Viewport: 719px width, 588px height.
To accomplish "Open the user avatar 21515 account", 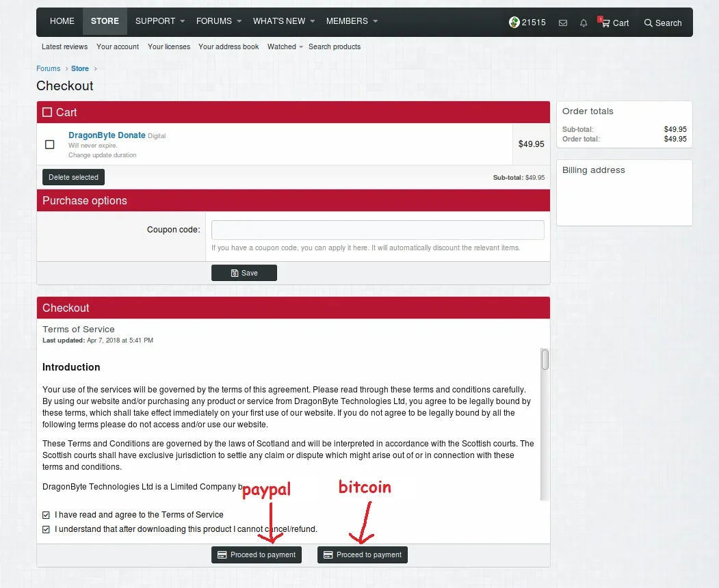I will coord(527,23).
